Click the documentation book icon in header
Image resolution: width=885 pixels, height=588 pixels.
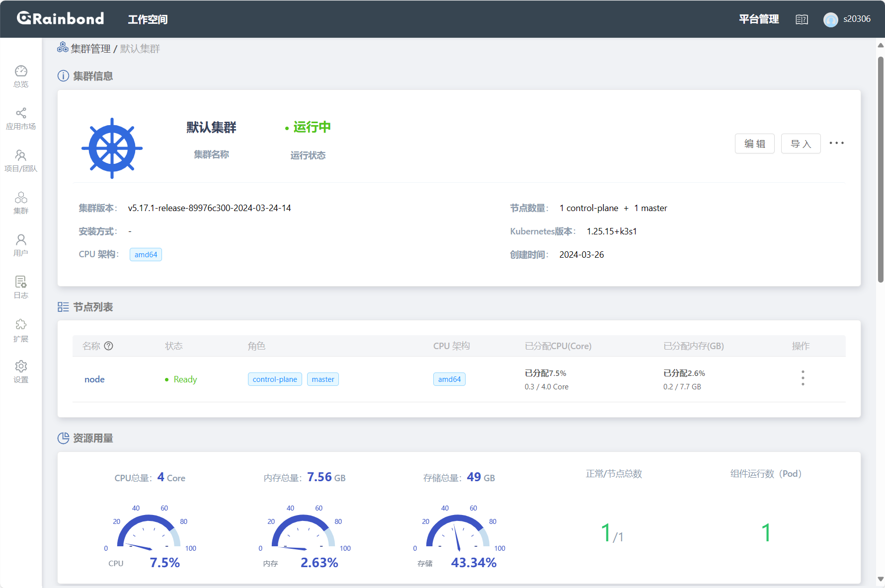point(802,19)
